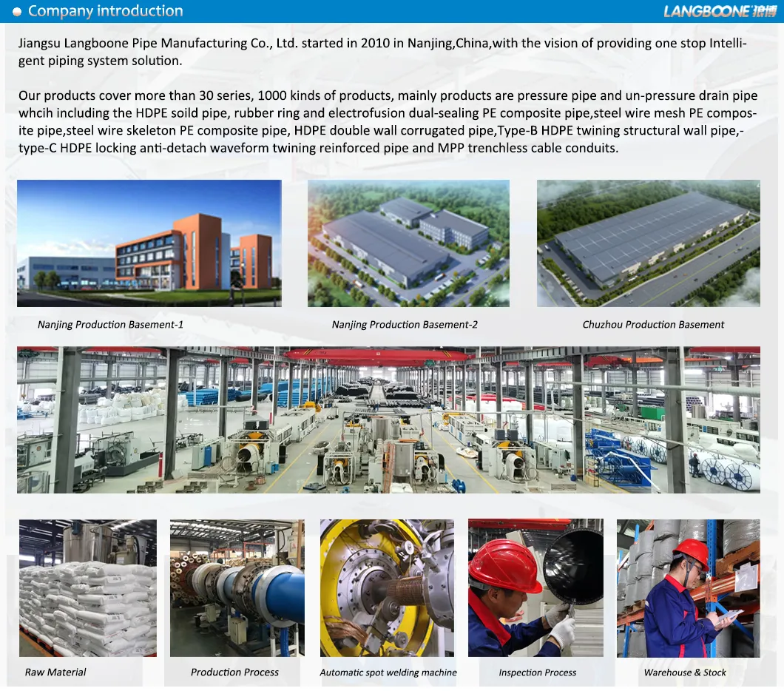
Task: Click the Chuzhou Production Basement caption
Action: coord(653,324)
